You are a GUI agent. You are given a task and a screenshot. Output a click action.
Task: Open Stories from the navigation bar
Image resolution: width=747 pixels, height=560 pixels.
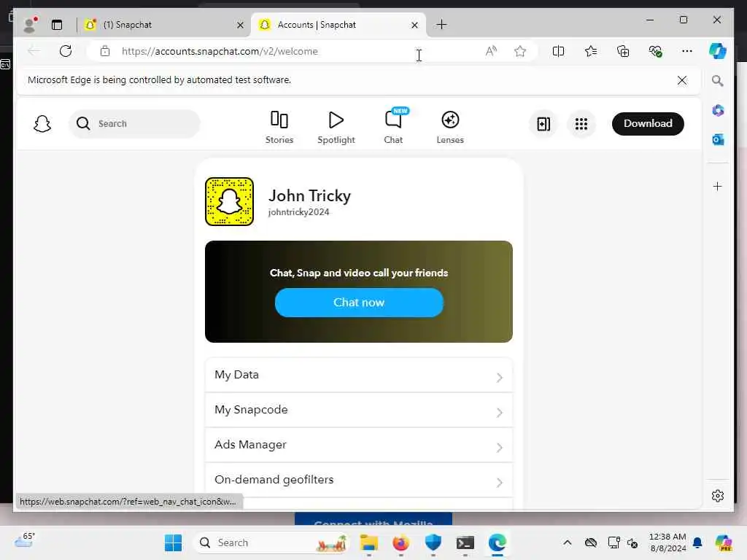pyautogui.click(x=279, y=127)
